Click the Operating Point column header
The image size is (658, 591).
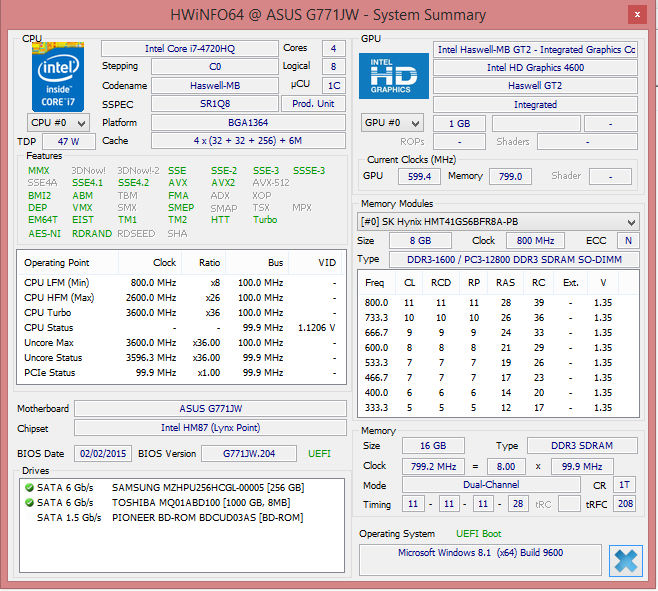tap(68, 263)
